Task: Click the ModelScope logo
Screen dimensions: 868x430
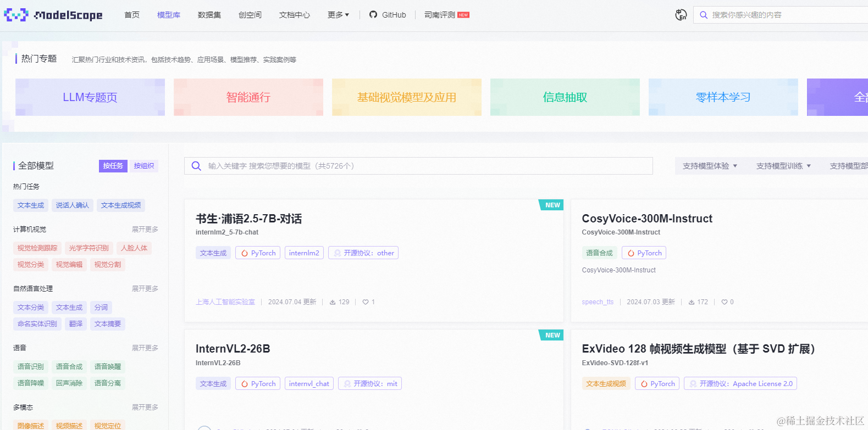Action: (53, 15)
